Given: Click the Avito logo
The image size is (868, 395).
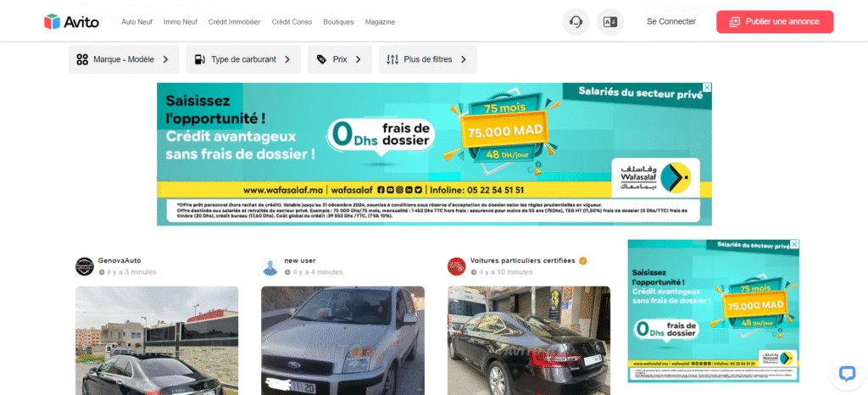Looking at the screenshot, I should 71,21.
